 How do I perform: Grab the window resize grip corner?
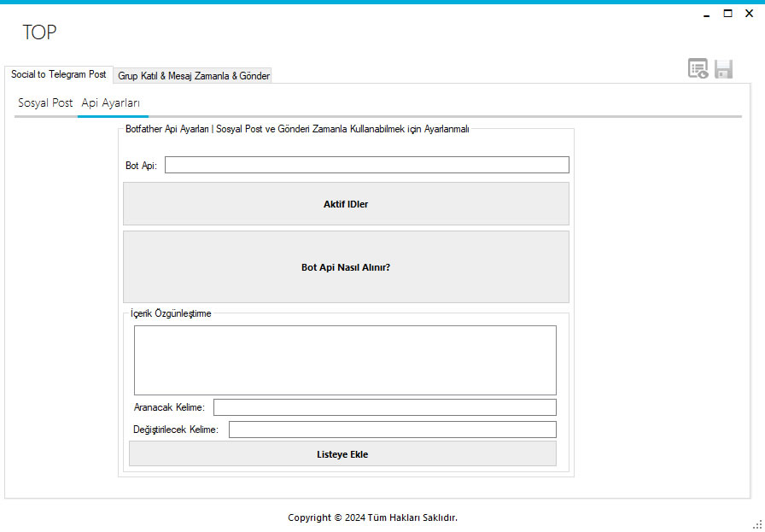[760, 524]
